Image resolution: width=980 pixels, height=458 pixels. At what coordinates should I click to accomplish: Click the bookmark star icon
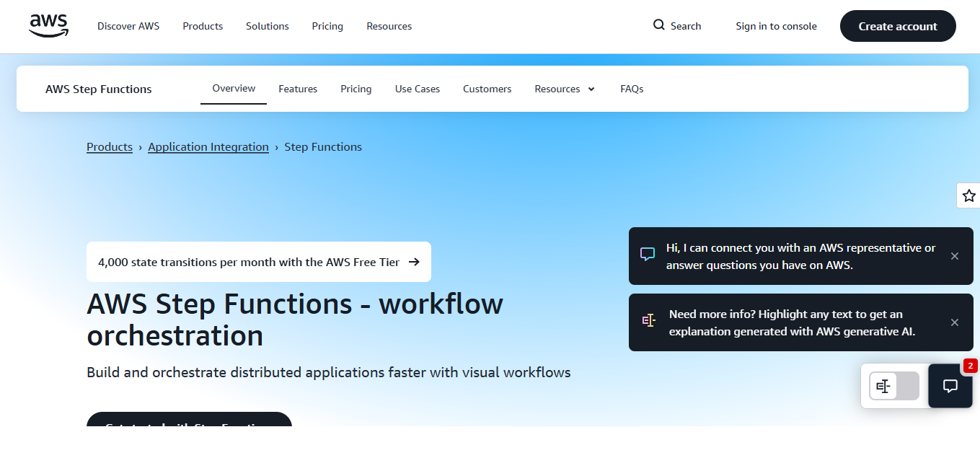(968, 195)
